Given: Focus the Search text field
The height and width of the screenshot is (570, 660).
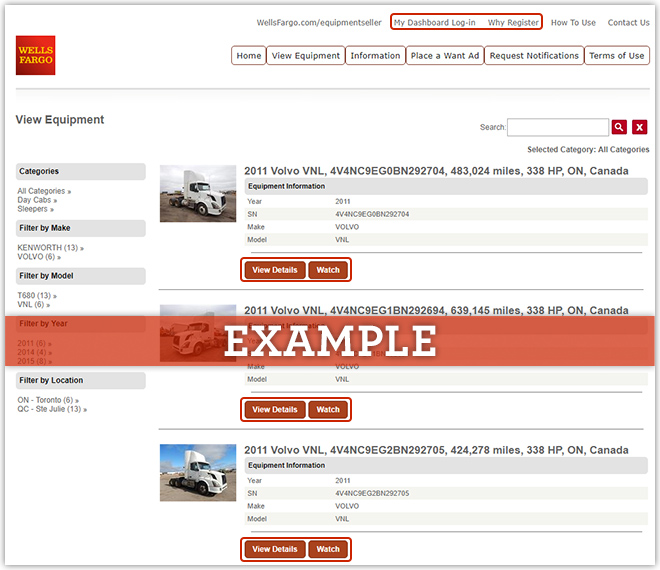Looking at the screenshot, I should tap(558, 127).
